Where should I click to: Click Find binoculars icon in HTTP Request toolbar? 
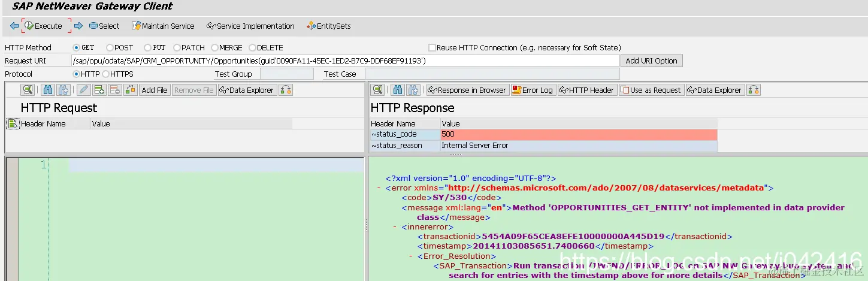[x=49, y=90]
